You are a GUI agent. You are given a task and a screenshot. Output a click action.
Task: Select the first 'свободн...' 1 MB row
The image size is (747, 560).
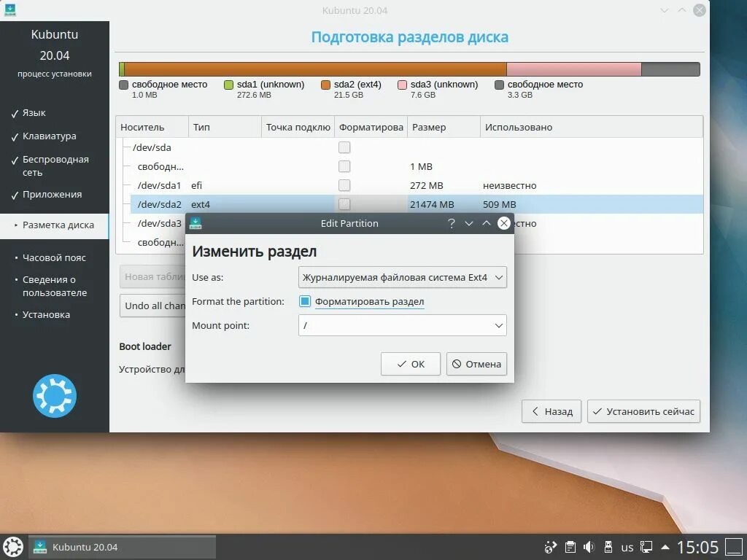pos(417,166)
